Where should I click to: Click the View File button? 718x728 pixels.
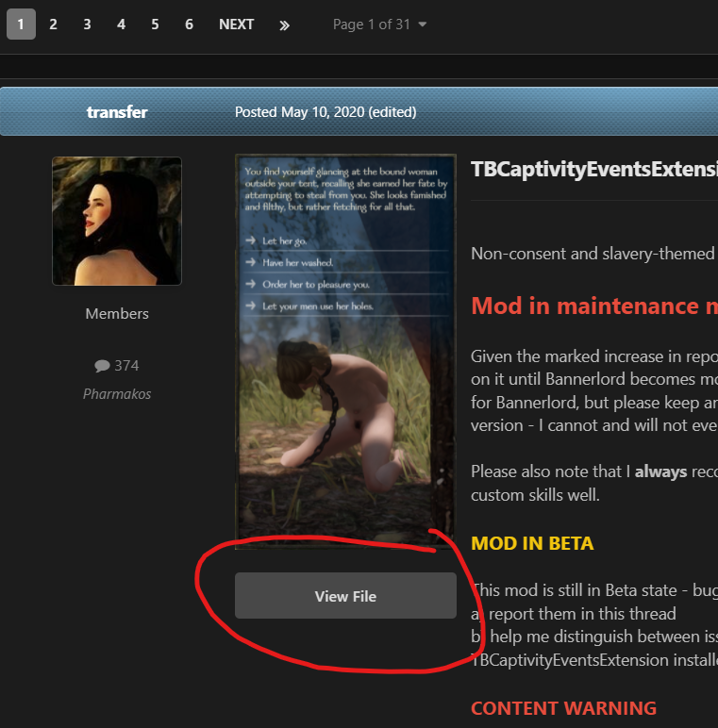[x=345, y=596]
